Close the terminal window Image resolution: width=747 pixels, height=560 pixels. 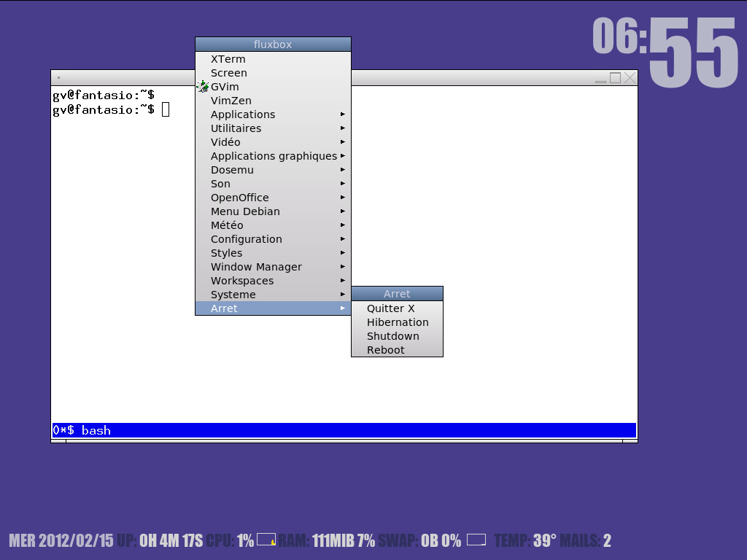630,77
